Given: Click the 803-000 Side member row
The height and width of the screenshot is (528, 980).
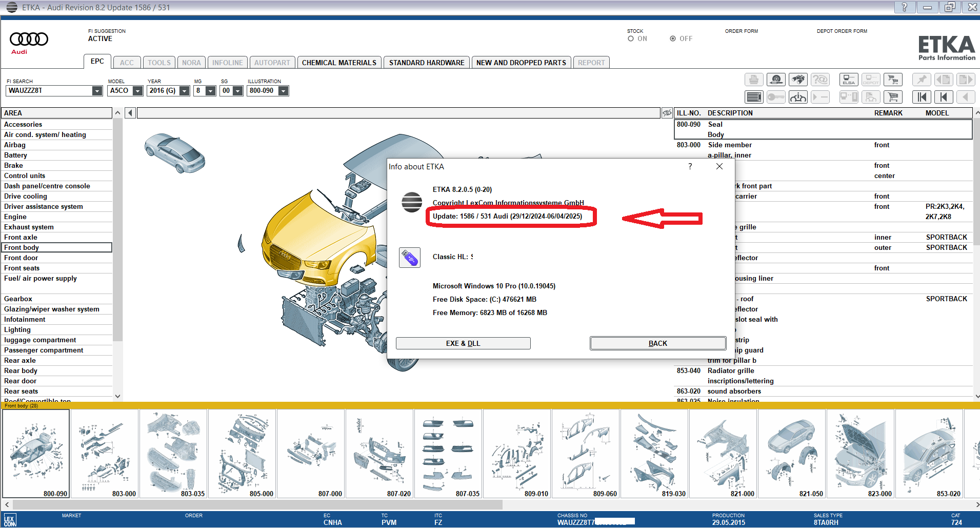Looking at the screenshot, I should point(823,150).
